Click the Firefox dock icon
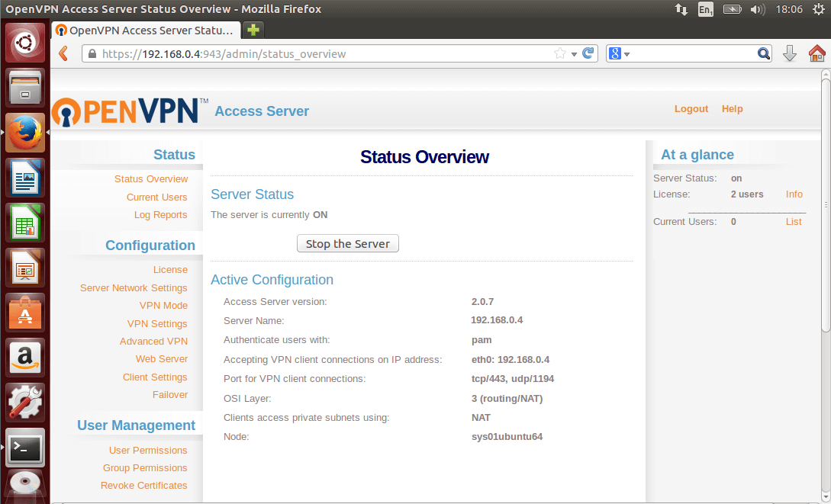The image size is (831, 504). coord(25,133)
